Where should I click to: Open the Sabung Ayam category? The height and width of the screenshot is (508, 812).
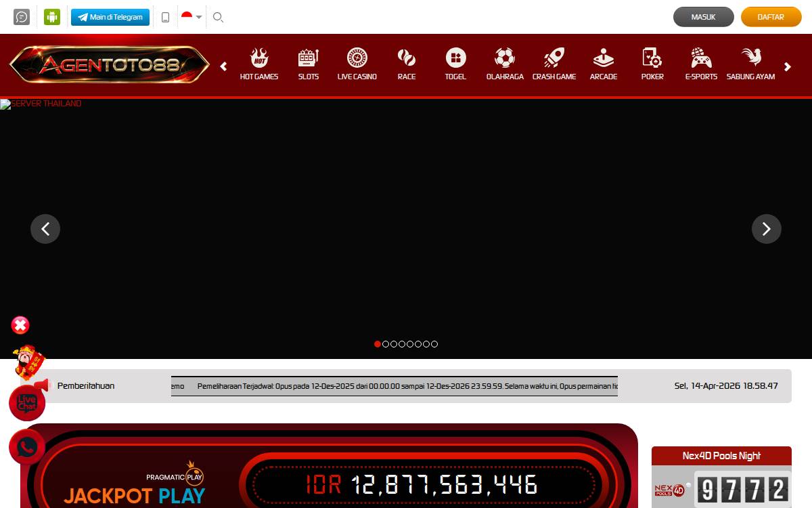coord(750,65)
